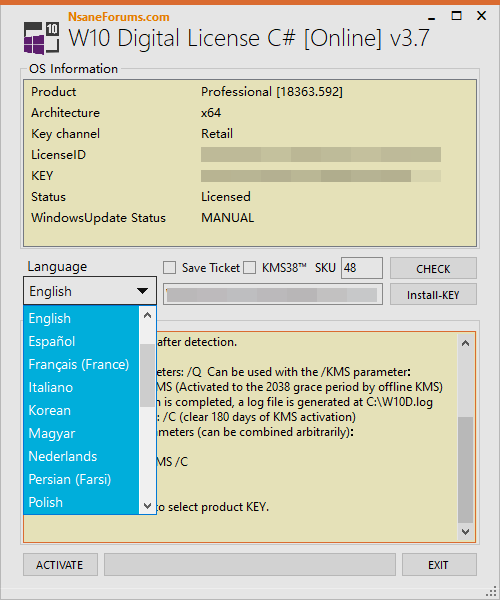Click the EXIT button
The image size is (500, 600).
(x=439, y=564)
